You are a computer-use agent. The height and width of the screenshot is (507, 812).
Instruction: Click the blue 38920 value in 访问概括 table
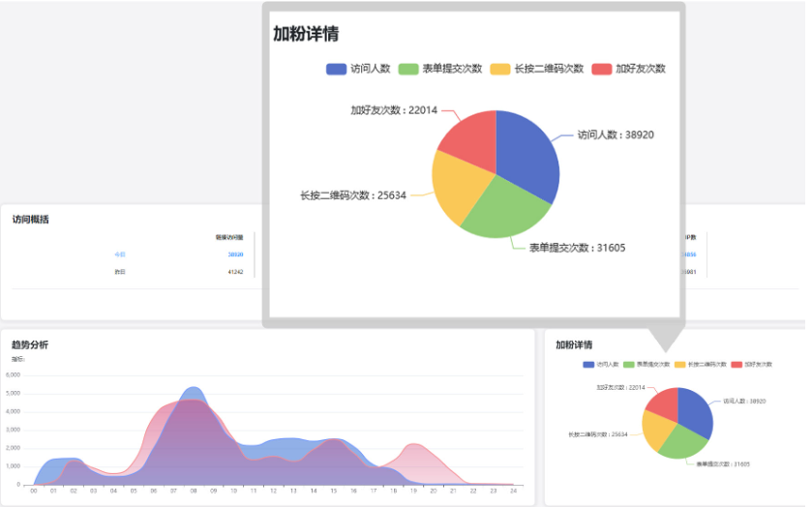click(x=235, y=254)
